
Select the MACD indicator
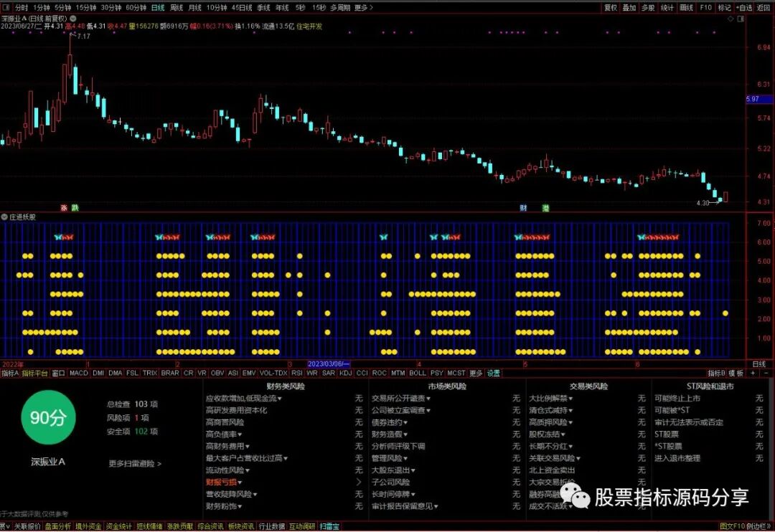[x=79, y=374]
